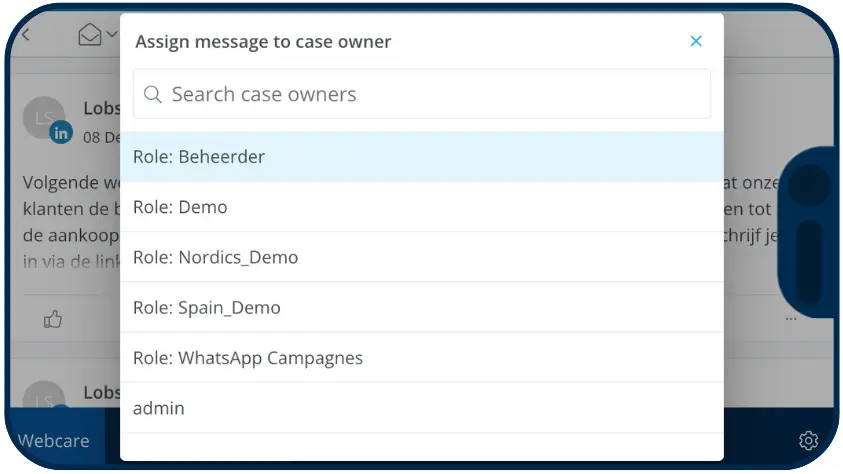Assign message to Role: Nordics_Demo
This screenshot has width=843, height=474.
pyautogui.click(x=421, y=258)
